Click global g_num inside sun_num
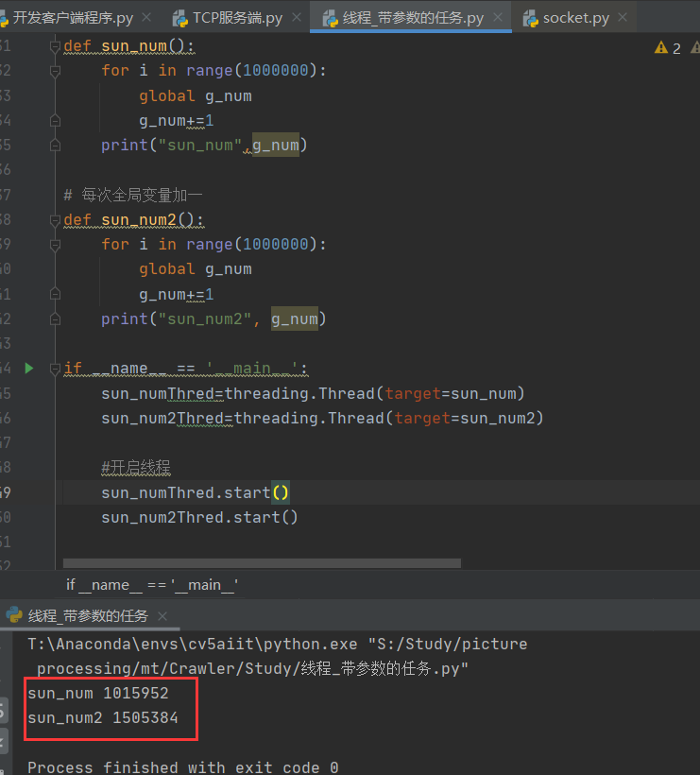Viewport: 700px width, 775px height. (x=196, y=95)
